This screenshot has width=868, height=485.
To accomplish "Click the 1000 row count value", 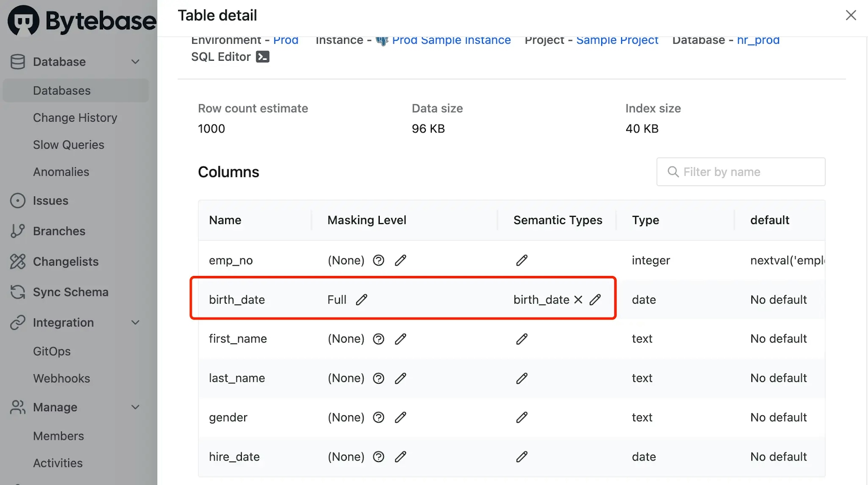I will [212, 129].
